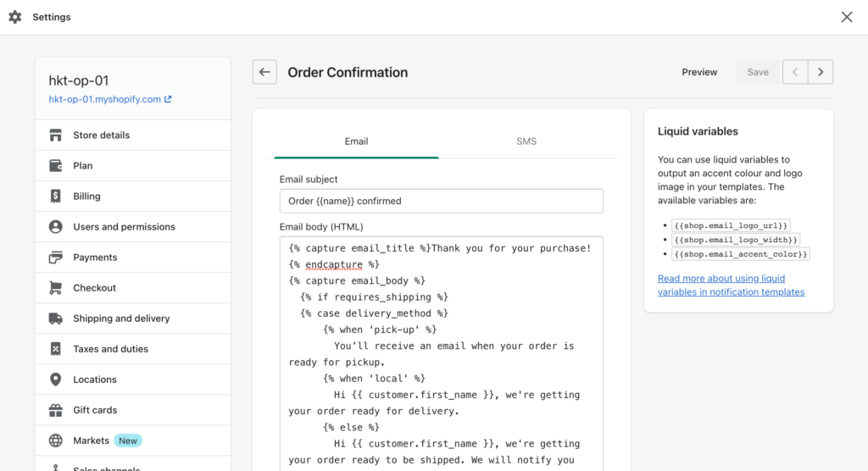Open Plan settings
Screen dimensions: 868x471
click(133, 165)
